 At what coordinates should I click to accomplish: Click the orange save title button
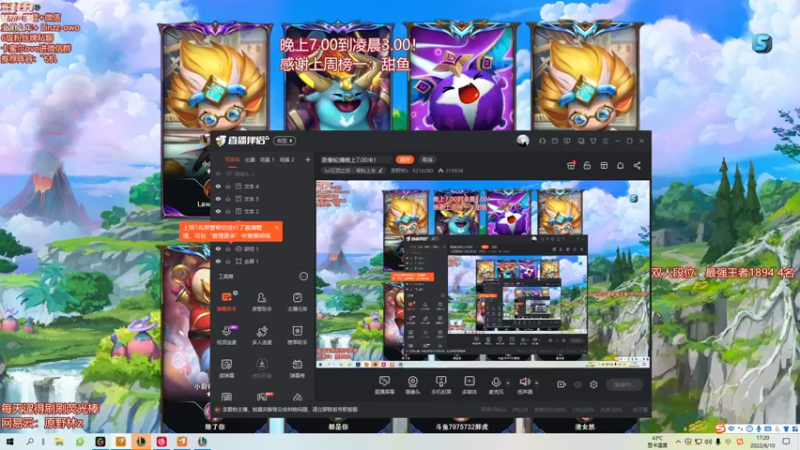[405, 160]
